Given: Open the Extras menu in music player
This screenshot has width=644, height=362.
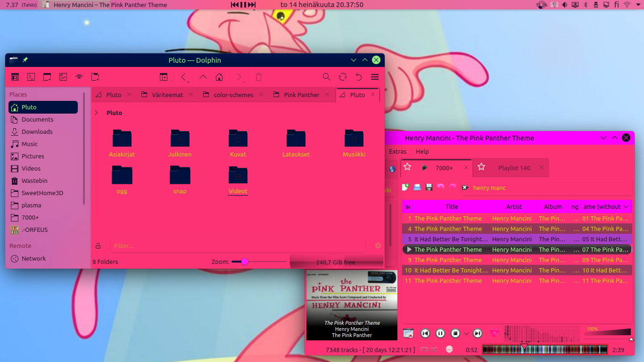Looking at the screenshot, I should [x=397, y=151].
